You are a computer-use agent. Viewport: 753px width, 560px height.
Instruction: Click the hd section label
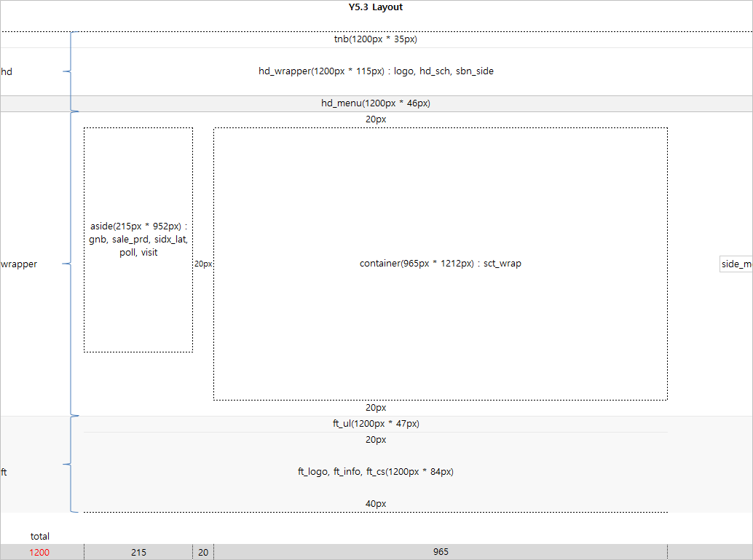[7, 71]
